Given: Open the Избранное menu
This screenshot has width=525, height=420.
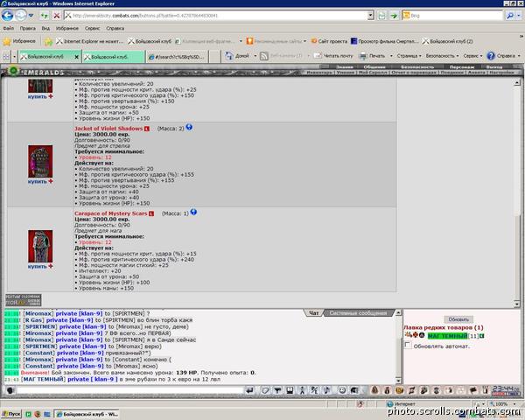Looking at the screenshot, I should (x=67, y=29).
